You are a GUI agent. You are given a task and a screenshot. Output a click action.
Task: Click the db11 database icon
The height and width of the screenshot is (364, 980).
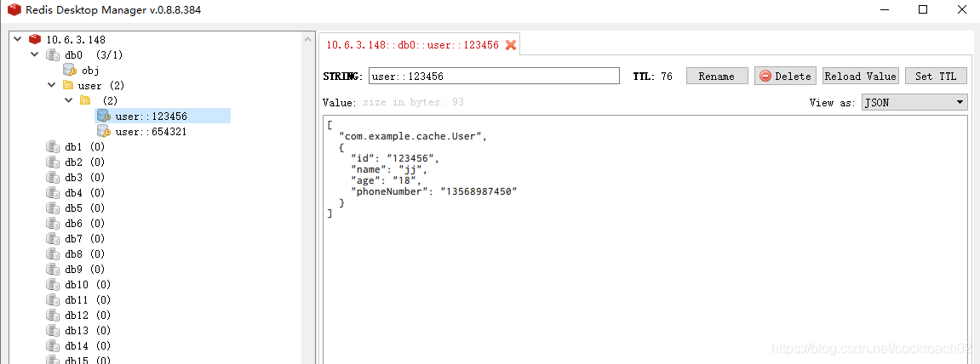pos(53,299)
